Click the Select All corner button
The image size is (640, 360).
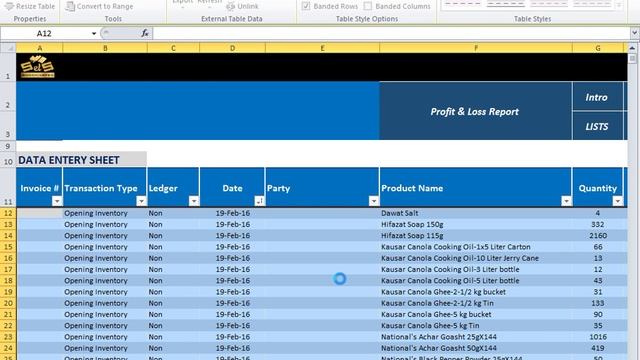[x=8, y=48]
